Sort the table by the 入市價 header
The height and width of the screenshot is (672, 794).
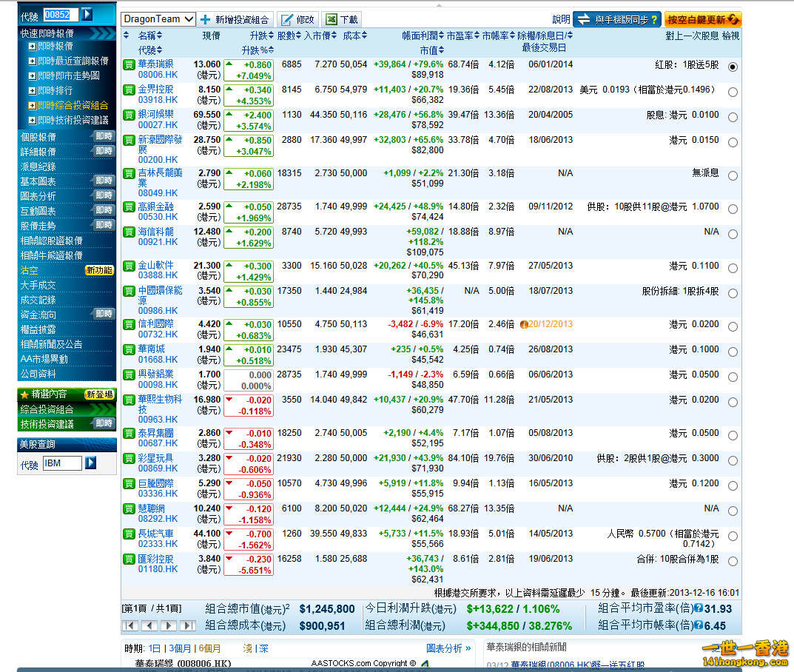[x=320, y=36]
